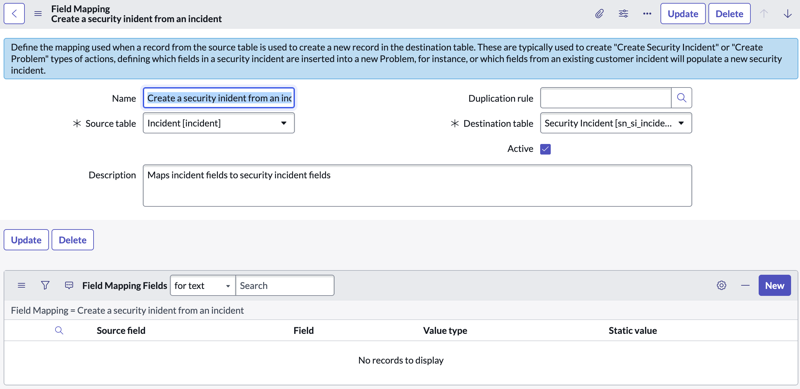Click the Duplication rule input field
The image size is (800, 389).
(x=606, y=98)
